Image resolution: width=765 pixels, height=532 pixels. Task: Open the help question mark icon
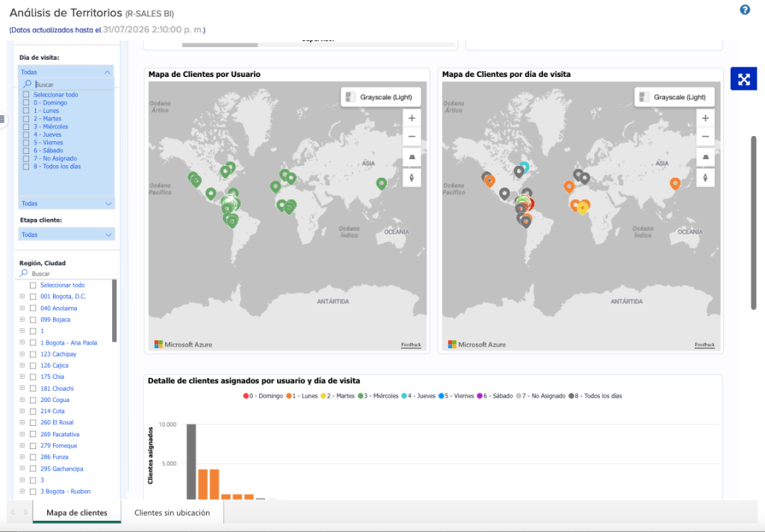pyautogui.click(x=745, y=10)
